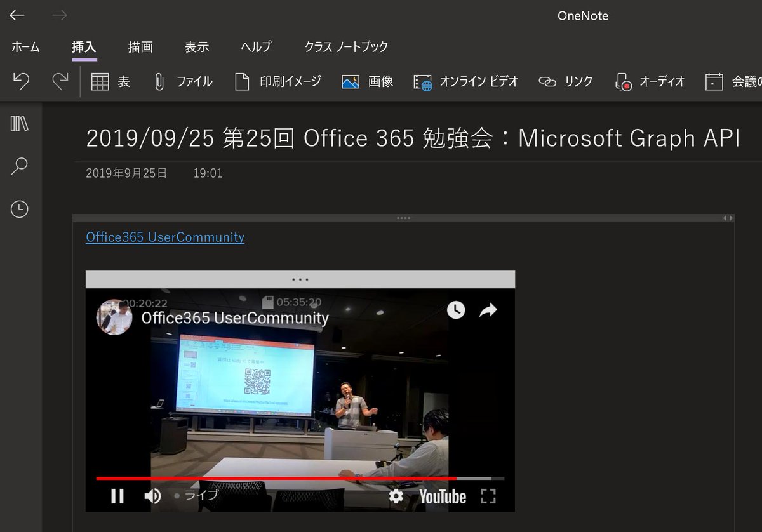Show the notebooks navigation pane

[20, 123]
